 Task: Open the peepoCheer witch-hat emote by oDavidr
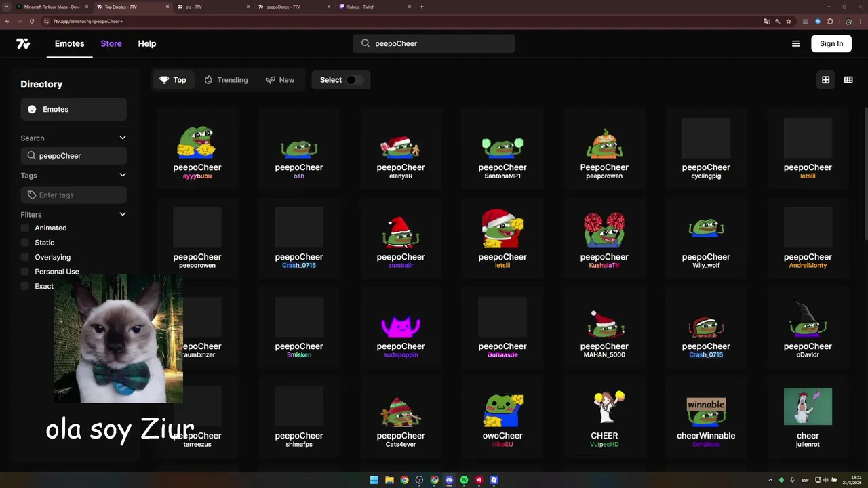point(808,326)
